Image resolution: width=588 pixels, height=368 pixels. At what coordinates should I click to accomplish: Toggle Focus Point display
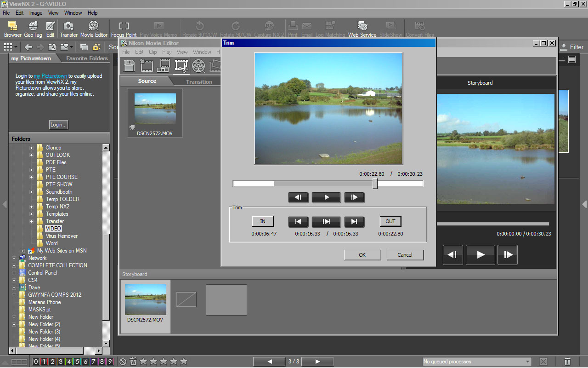(124, 29)
